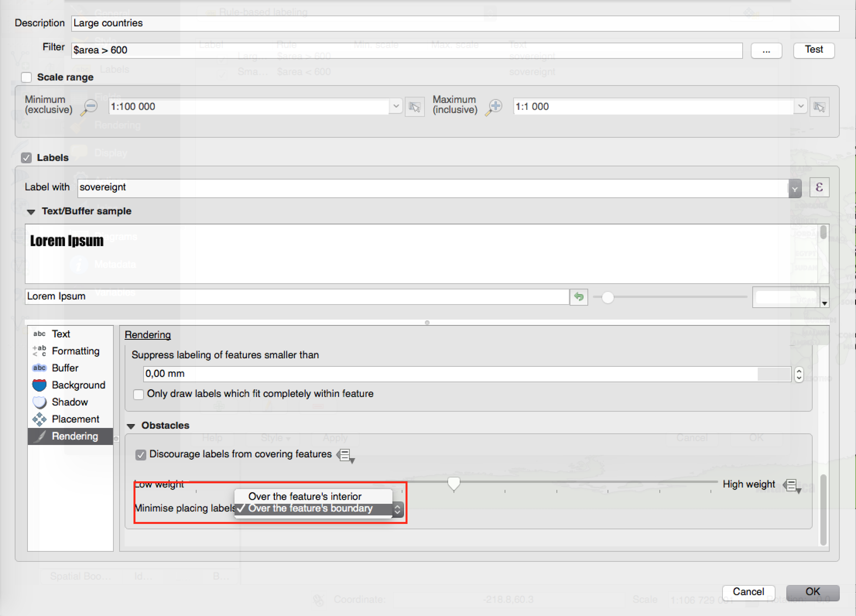Enable only draw labels fitting within feature
Viewport: 856px width, 616px height.
click(138, 394)
